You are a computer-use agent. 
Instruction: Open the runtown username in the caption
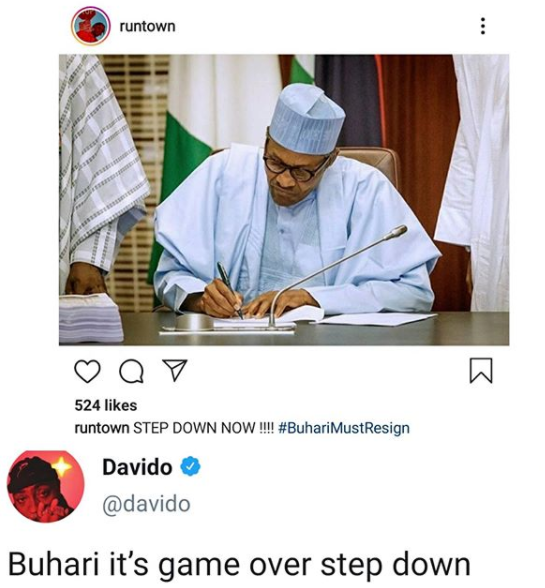coord(102,428)
